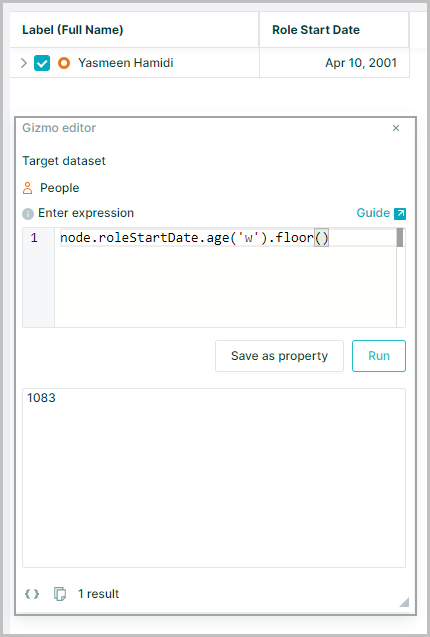Toggle JSON braces view icon
The width and height of the screenshot is (430, 637).
coord(32,594)
